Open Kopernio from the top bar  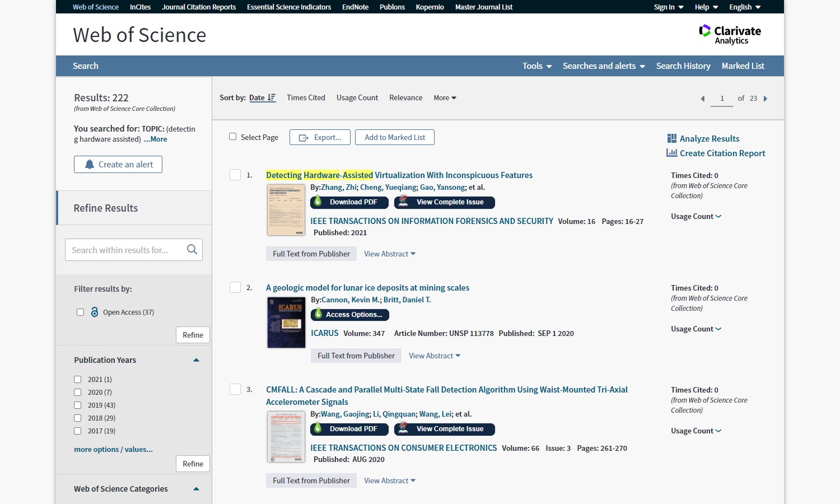tap(430, 7)
